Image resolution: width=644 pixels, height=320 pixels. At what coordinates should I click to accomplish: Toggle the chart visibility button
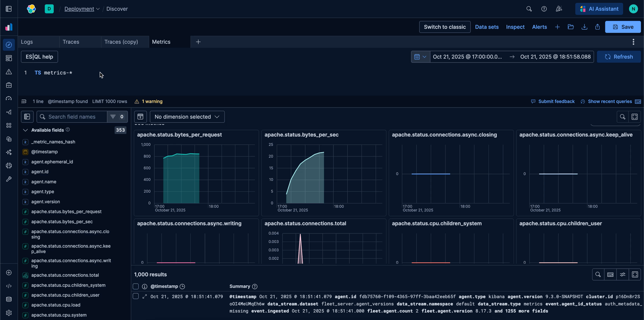(x=140, y=117)
